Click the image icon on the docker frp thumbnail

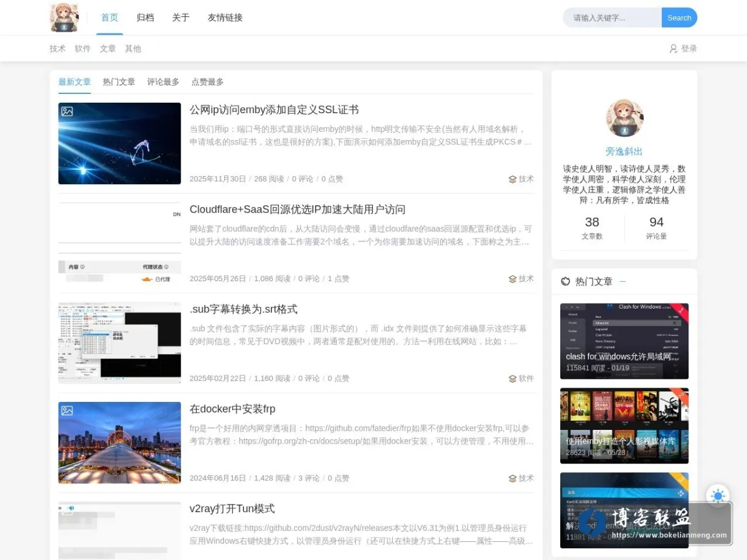67,411
